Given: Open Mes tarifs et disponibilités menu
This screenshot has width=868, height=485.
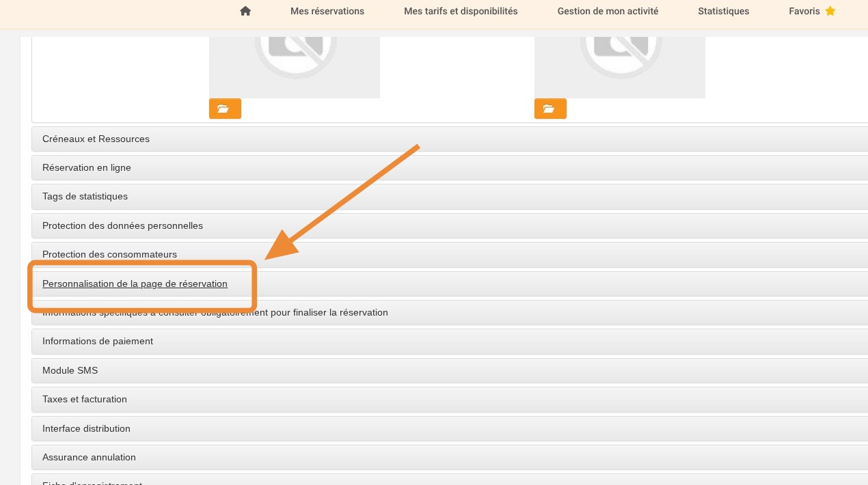Looking at the screenshot, I should pyautogui.click(x=461, y=11).
